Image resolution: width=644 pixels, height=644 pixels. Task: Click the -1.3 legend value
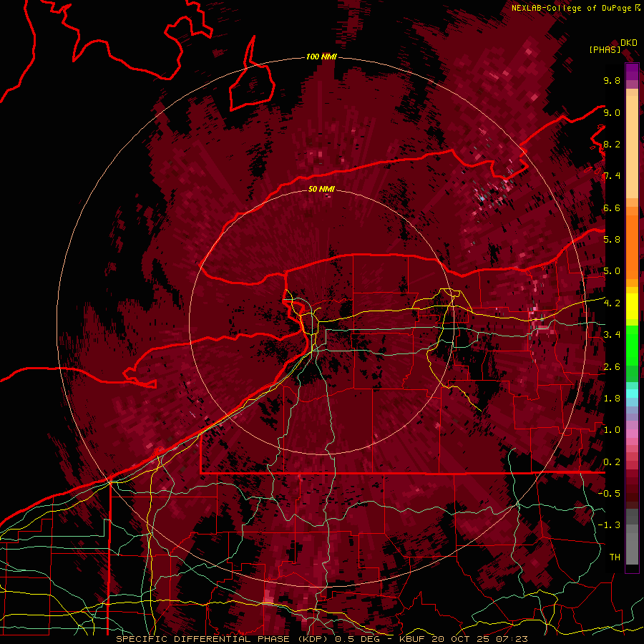point(609,525)
